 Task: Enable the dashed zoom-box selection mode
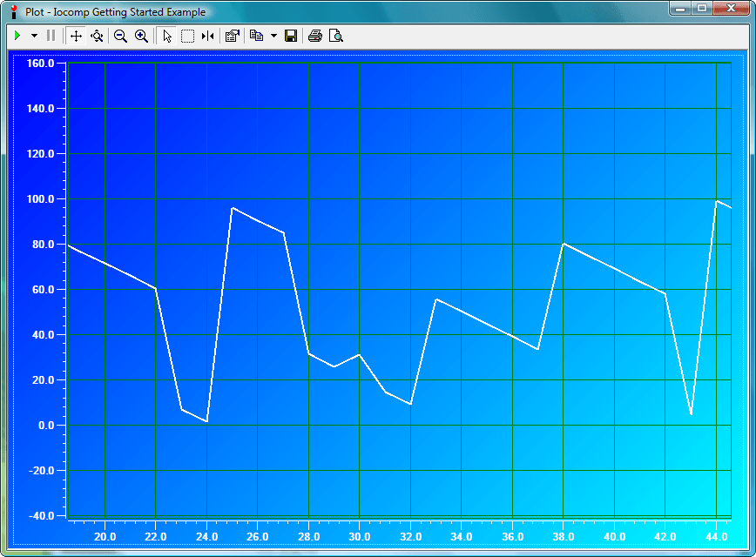coord(188,36)
